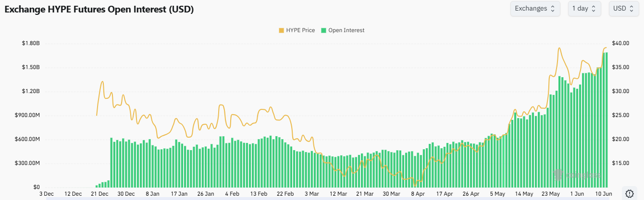Click the 30 Dec date label
Image resolution: width=644 pixels, height=200 pixels.
tap(126, 194)
